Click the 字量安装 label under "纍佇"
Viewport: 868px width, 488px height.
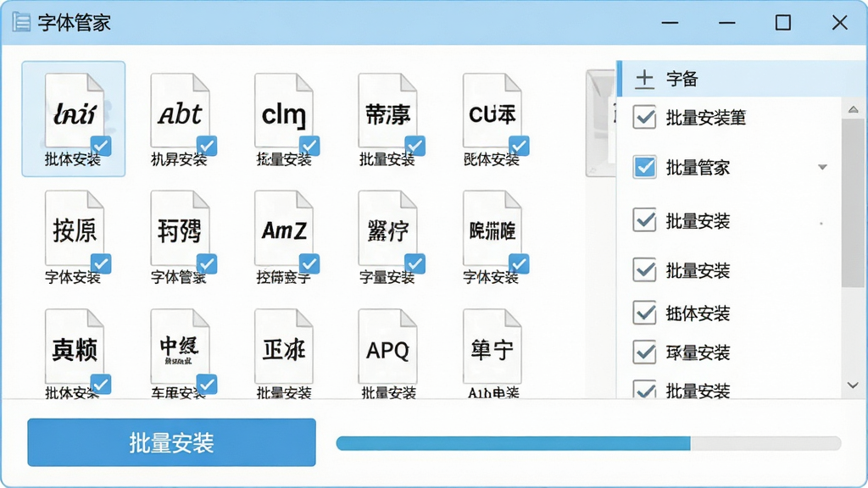coord(387,277)
